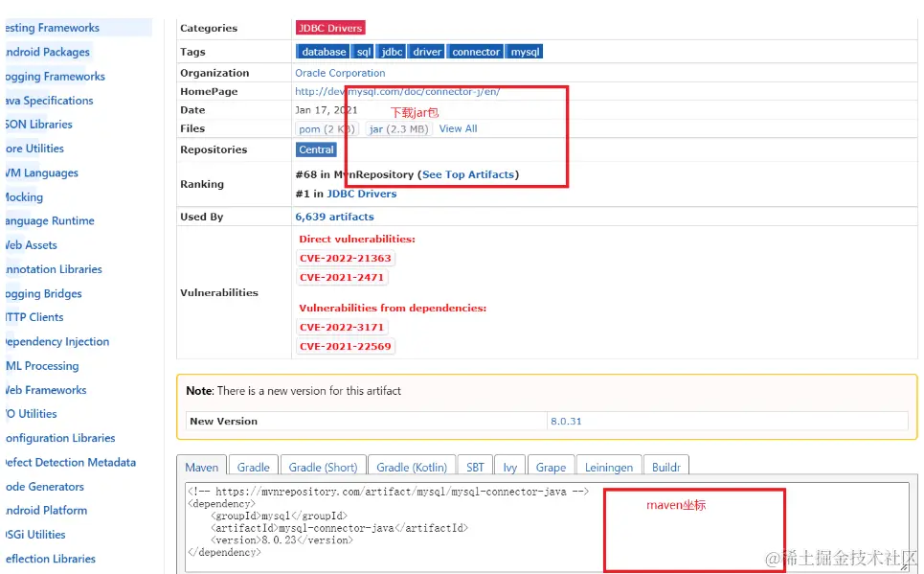Viewport: 924px width, 574px height.
Task: Select the Vulnerabilities from dependencies heading
Action: pyautogui.click(x=393, y=308)
